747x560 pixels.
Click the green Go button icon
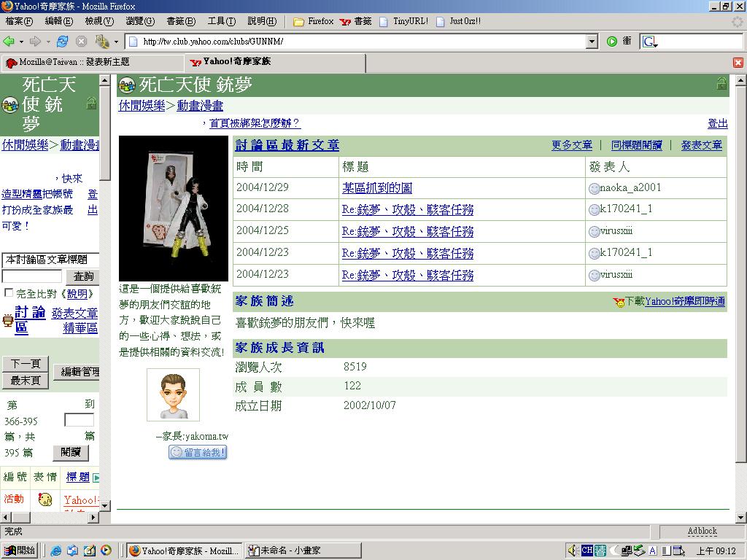[612, 42]
